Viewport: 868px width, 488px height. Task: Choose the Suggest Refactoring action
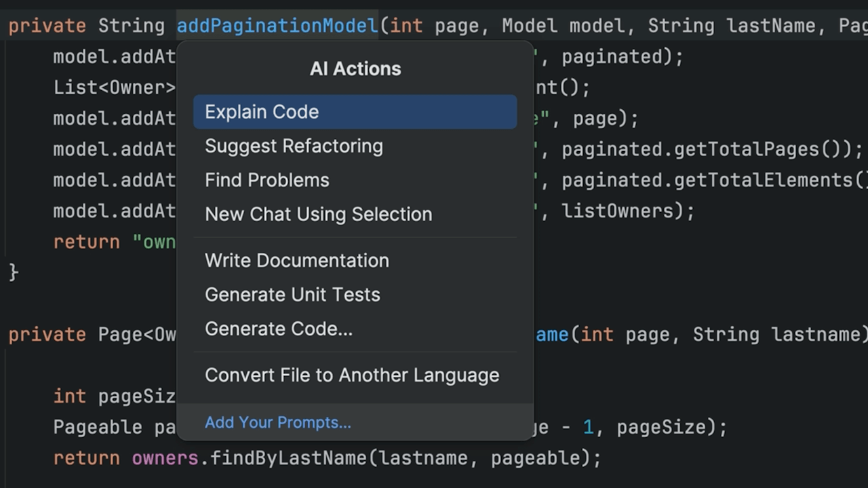click(294, 146)
